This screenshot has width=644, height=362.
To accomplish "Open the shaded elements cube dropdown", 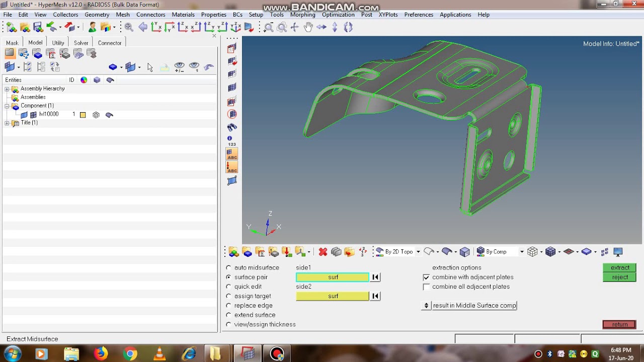I will pyautogui.click(x=559, y=252).
